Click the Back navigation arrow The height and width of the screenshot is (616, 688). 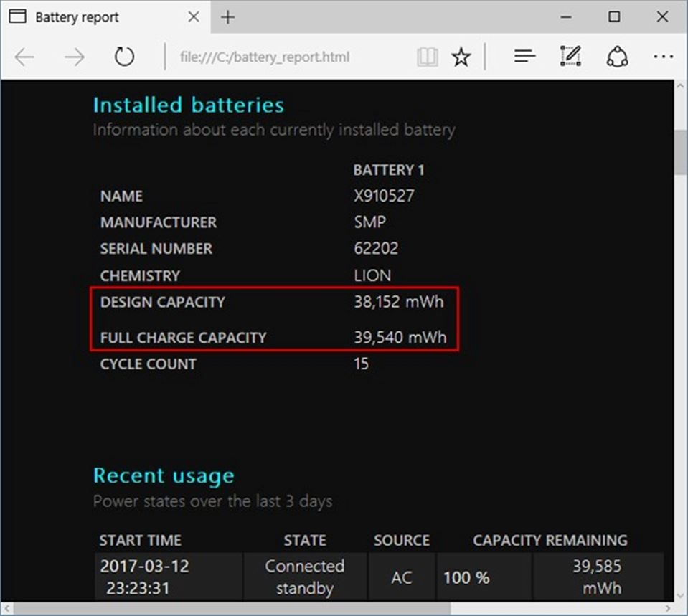tap(24, 56)
